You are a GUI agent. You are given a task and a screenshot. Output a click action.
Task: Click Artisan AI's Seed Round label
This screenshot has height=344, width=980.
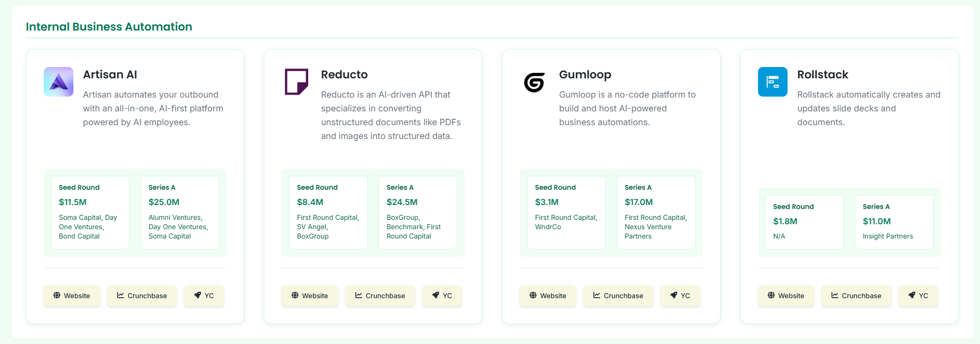click(x=79, y=187)
